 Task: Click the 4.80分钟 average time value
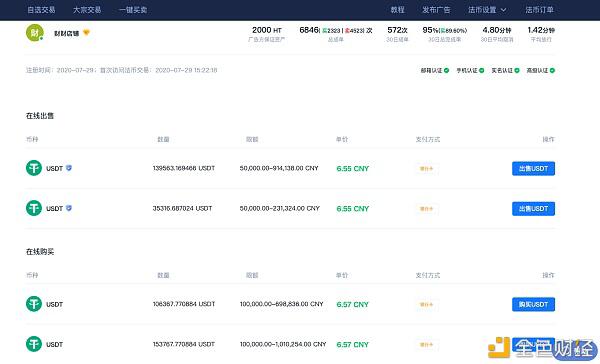(497, 30)
